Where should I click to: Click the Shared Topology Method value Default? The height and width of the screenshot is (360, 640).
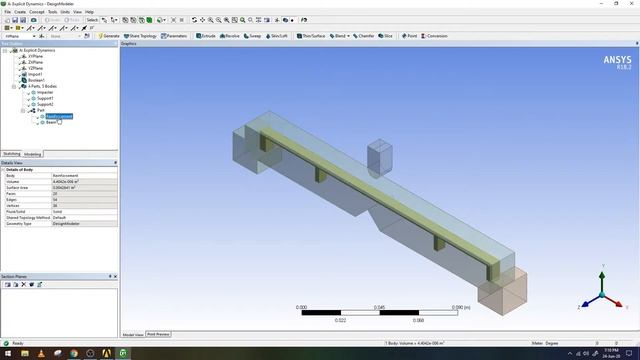[x=84, y=218]
